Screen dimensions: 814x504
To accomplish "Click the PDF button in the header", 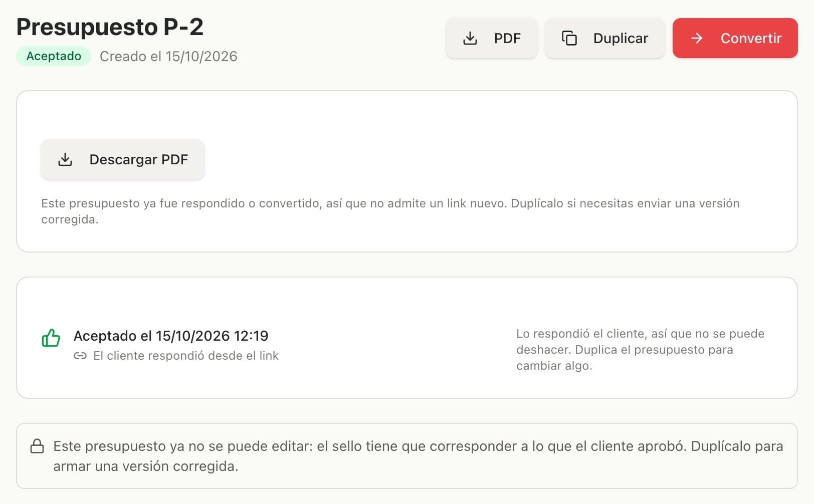I will coord(491,38).
